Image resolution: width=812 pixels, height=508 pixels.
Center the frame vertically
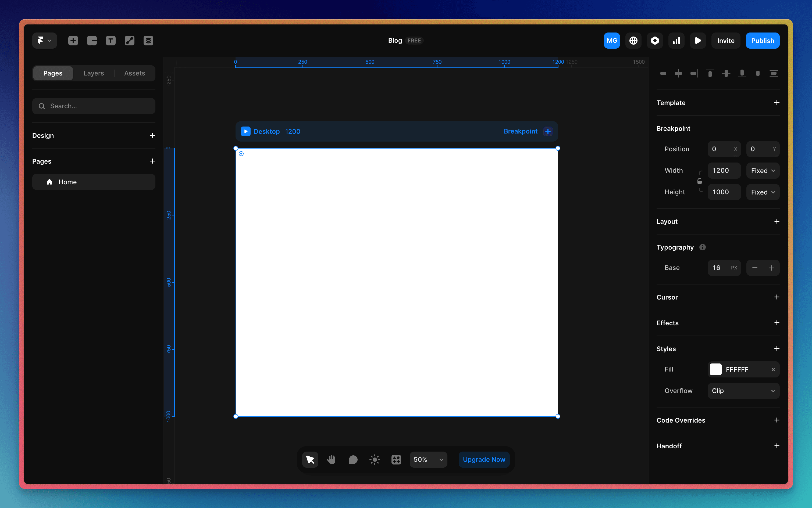(726, 73)
